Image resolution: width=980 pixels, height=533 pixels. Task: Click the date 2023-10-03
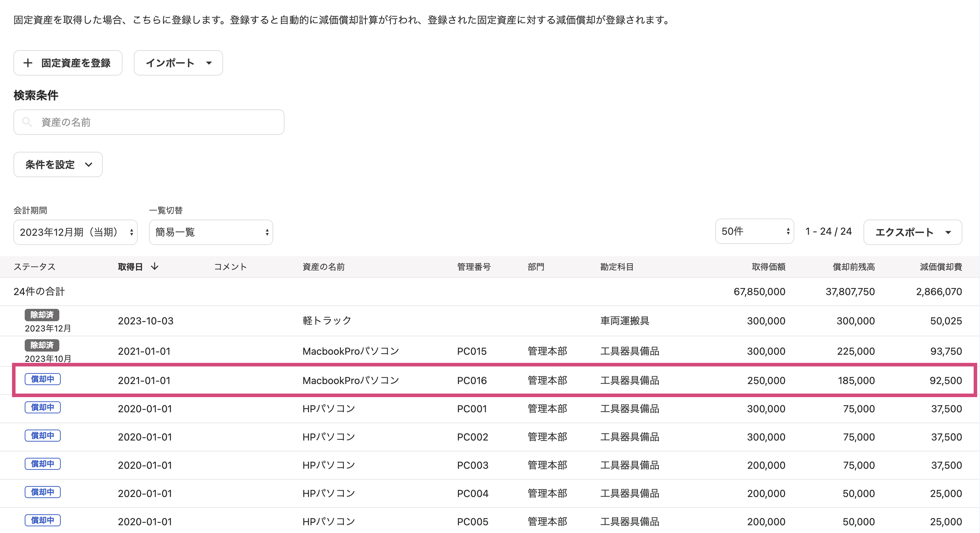pyautogui.click(x=146, y=321)
